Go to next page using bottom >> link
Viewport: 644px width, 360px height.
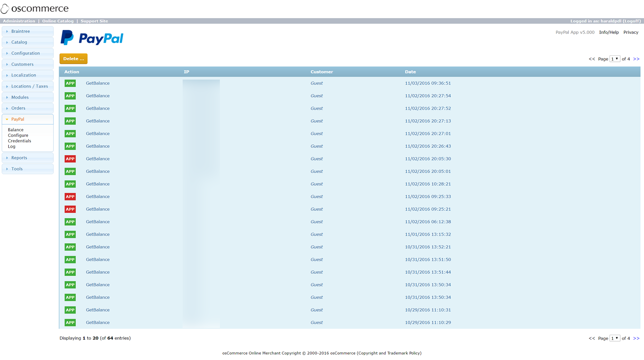[x=636, y=339]
